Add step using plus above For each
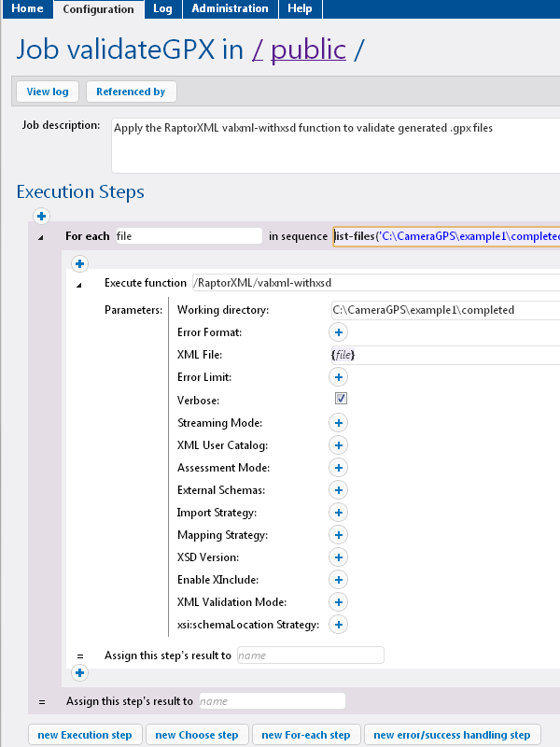 (41, 217)
